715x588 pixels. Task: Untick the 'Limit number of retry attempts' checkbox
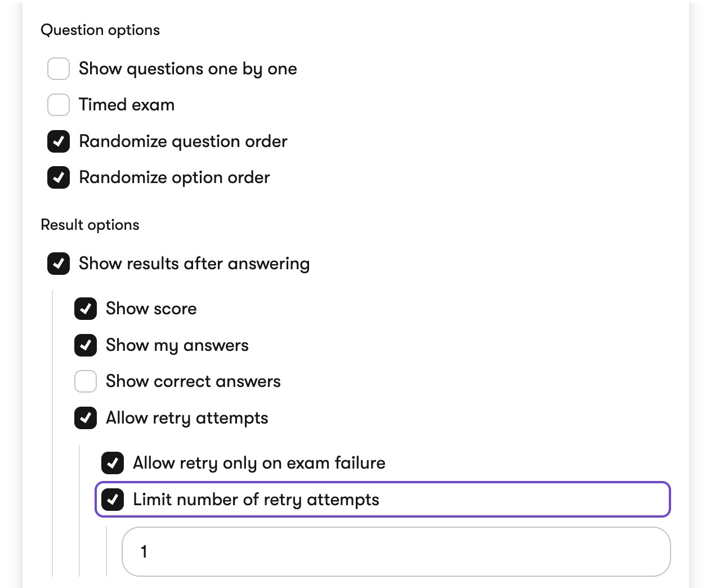click(x=113, y=500)
